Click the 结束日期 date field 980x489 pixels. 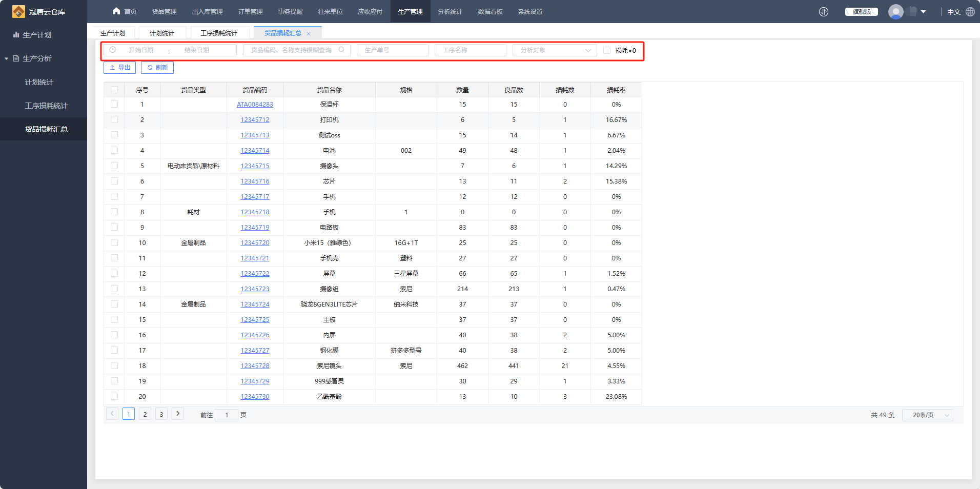[197, 50]
